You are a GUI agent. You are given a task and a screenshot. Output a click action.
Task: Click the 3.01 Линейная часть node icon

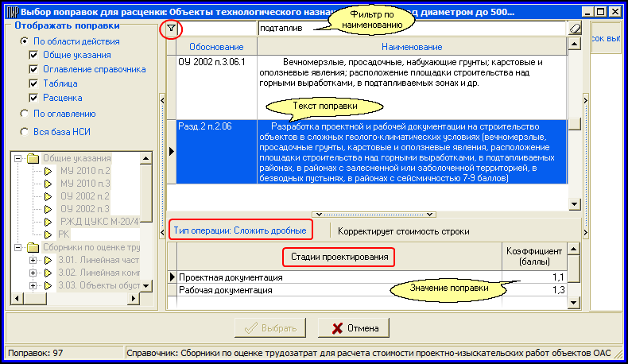(48, 260)
